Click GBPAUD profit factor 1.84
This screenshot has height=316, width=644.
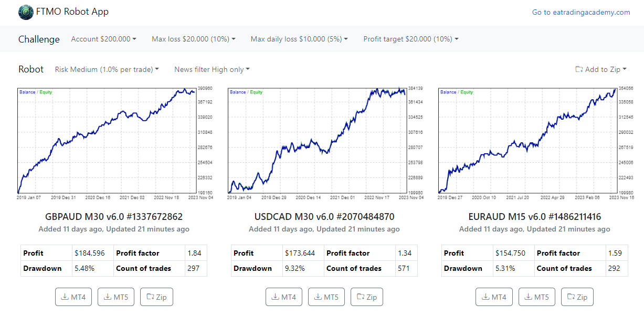point(194,253)
